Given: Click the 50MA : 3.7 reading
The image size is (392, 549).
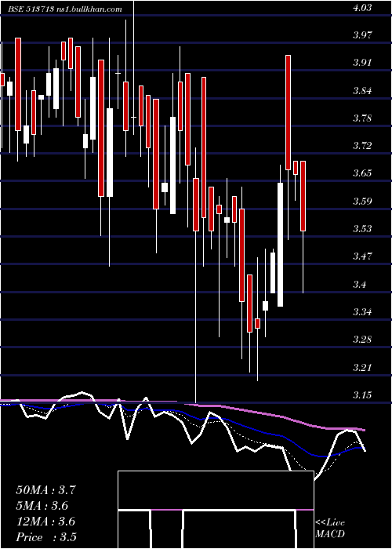Looking at the screenshot, I should (x=45, y=490).
